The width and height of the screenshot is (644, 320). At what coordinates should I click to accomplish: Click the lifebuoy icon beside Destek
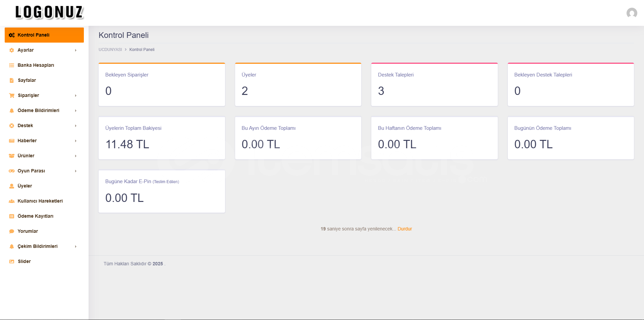click(12, 126)
